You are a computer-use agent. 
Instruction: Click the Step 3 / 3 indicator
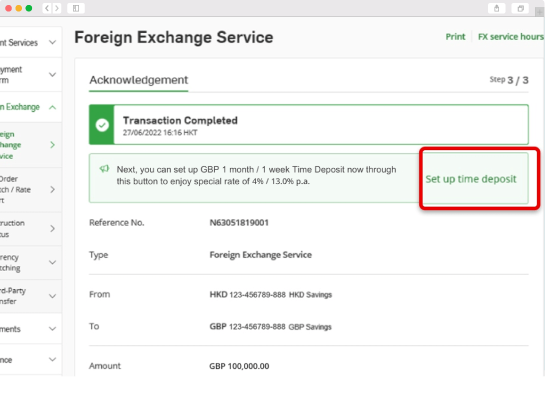(509, 80)
